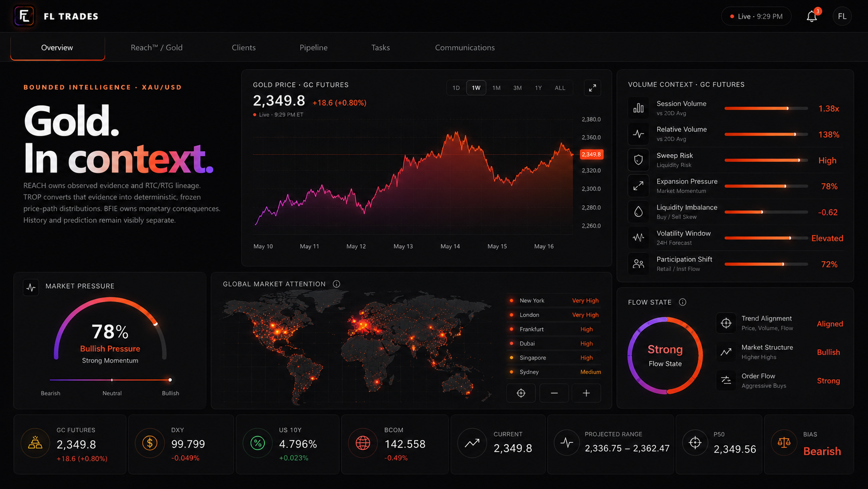Open the Communications tab
The image size is (868, 489).
coord(465,48)
